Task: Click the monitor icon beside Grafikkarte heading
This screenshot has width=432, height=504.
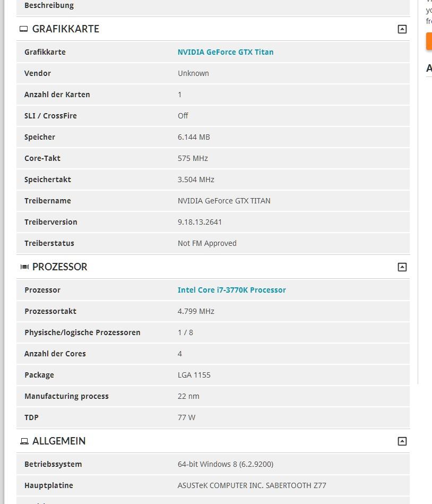Action: tap(24, 29)
